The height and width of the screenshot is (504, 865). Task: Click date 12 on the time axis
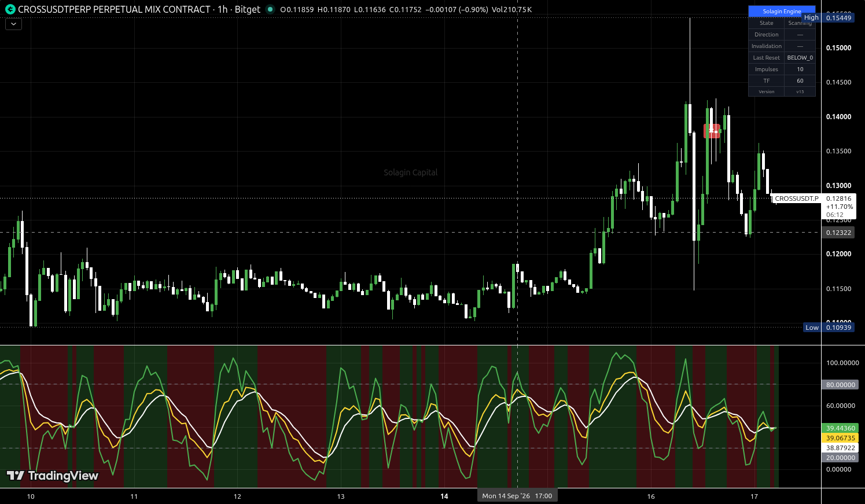click(x=237, y=496)
